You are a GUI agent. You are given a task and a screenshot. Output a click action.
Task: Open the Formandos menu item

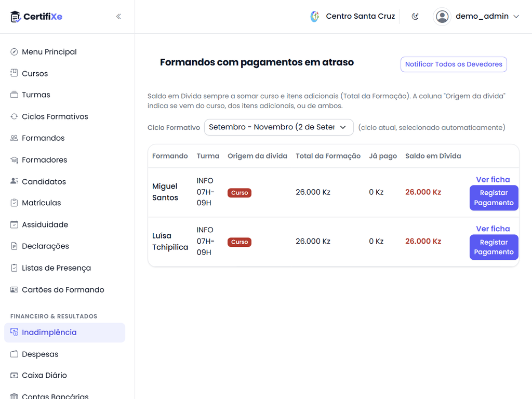point(64,138)
